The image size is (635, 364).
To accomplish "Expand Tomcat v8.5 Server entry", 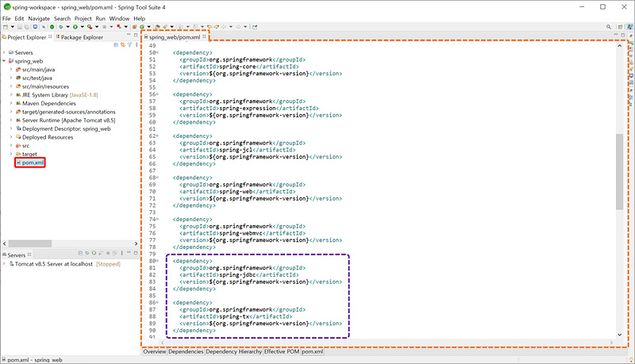I will pyautogui.click(x=4, y=264).
